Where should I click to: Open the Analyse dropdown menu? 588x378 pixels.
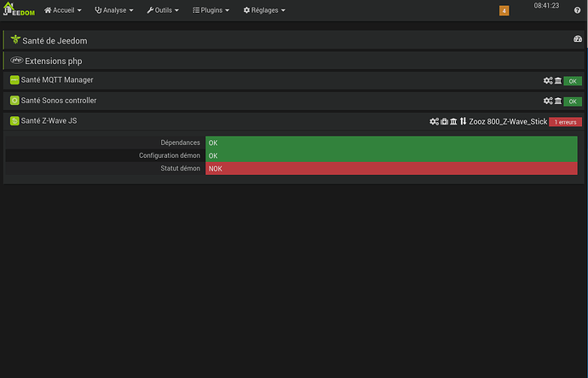[x=114, y=10]
